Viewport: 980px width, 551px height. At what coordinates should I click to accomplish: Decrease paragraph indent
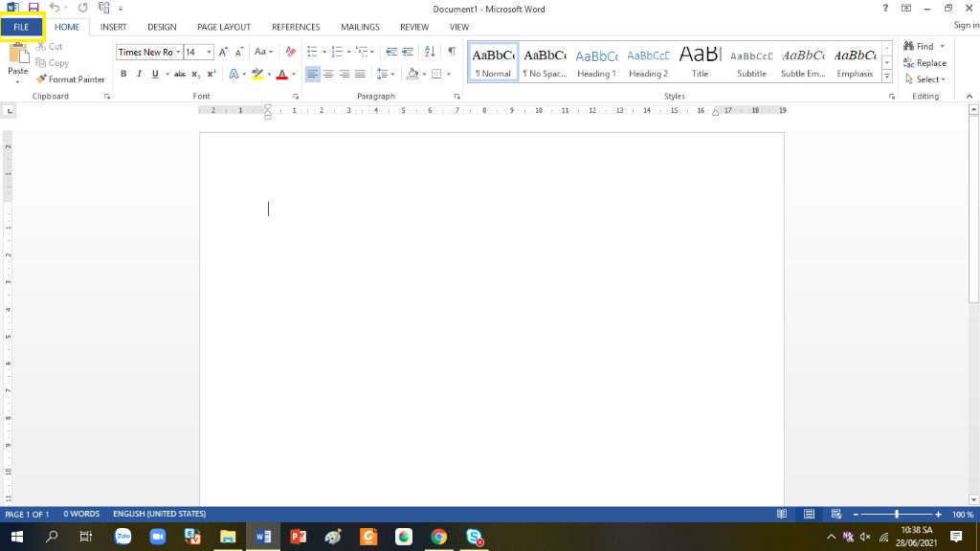point(391,52)
